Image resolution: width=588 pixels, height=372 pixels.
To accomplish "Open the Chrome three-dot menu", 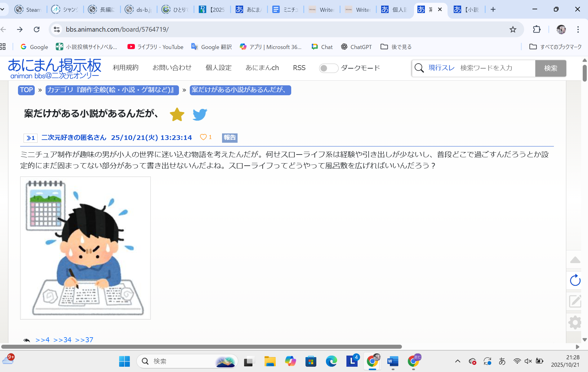I will 578,29.
